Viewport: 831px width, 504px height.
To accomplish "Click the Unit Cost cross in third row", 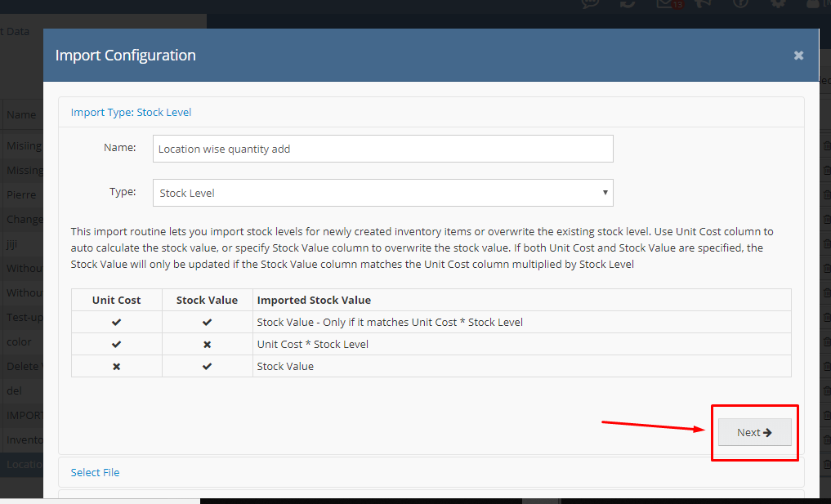I will (117, 367).
